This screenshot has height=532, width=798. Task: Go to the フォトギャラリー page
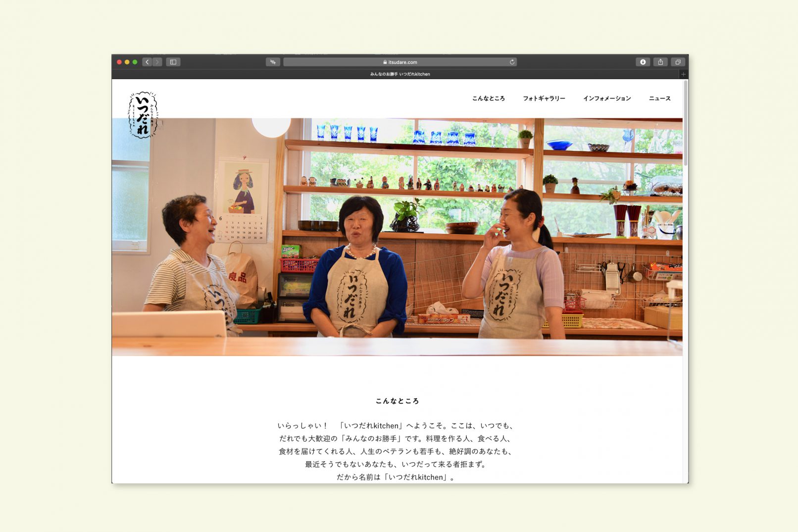[x=544, y=98]
